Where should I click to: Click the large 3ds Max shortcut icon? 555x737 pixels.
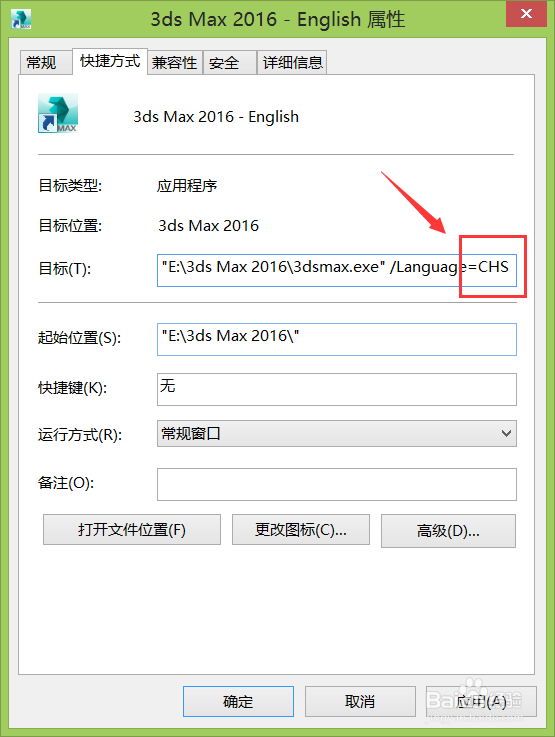tap(58, 113)
